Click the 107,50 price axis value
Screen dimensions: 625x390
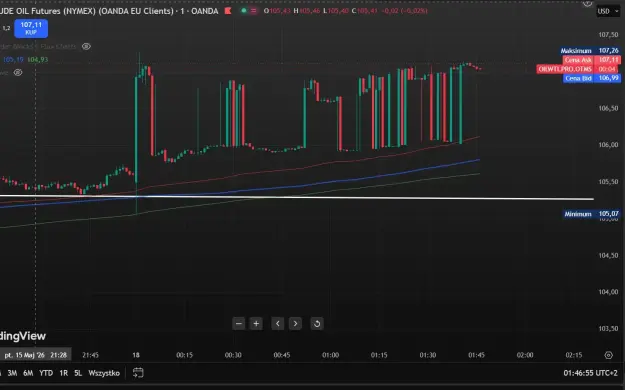(x=608, y=35)
